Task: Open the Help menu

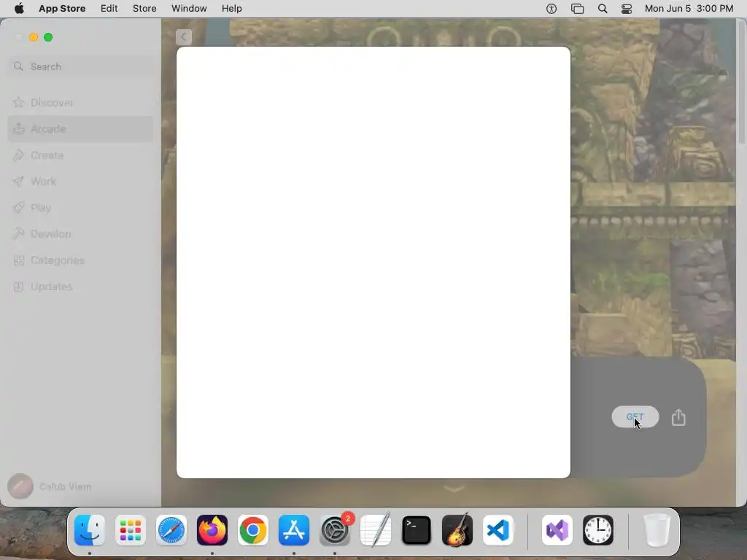Action: 231,9
